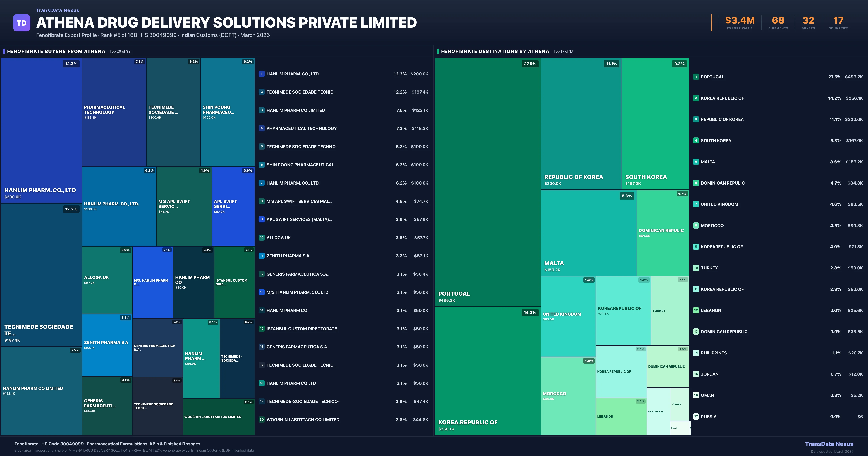Click the purple TD logo icon

click(x=22, y=23)
